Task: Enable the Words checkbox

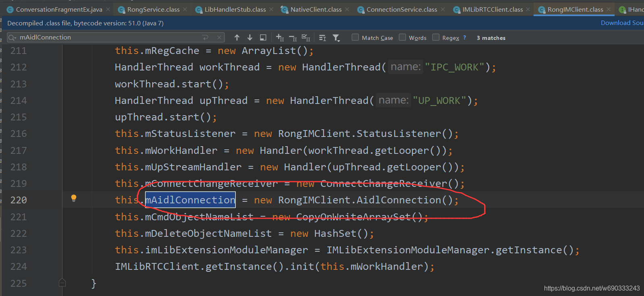Action: (402, 37)
